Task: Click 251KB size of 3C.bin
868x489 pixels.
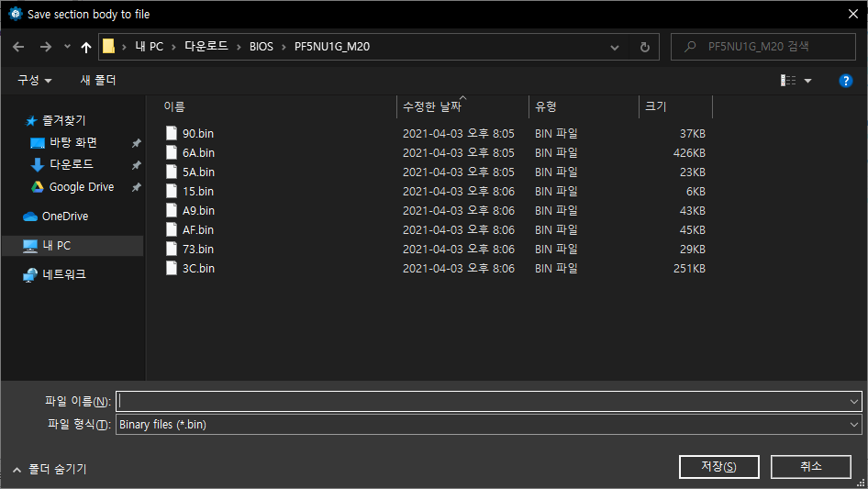Action: [689, 269]
